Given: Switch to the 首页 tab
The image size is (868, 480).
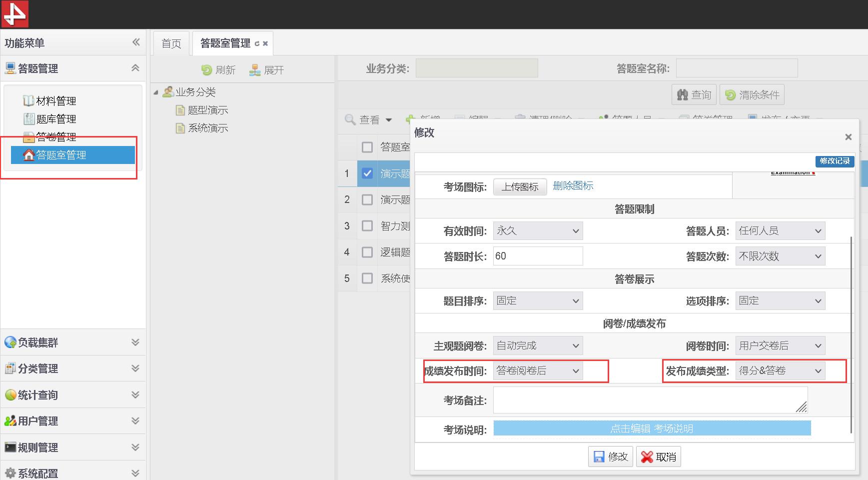Looking at the screenshot, I should pos(171,43).
